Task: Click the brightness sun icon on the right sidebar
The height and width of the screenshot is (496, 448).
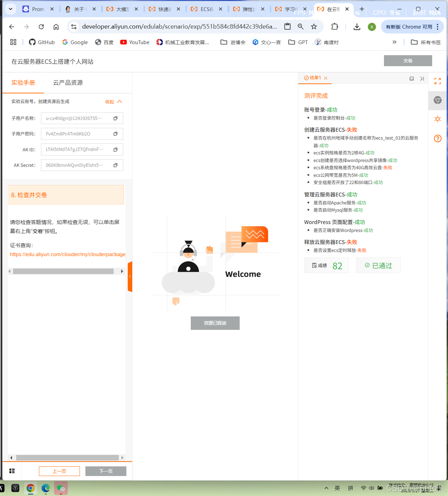Action: tap(437, 119)
